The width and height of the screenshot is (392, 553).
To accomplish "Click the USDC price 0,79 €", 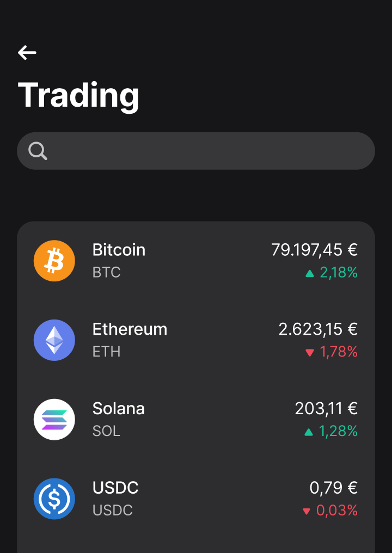I will pos(334,488).
